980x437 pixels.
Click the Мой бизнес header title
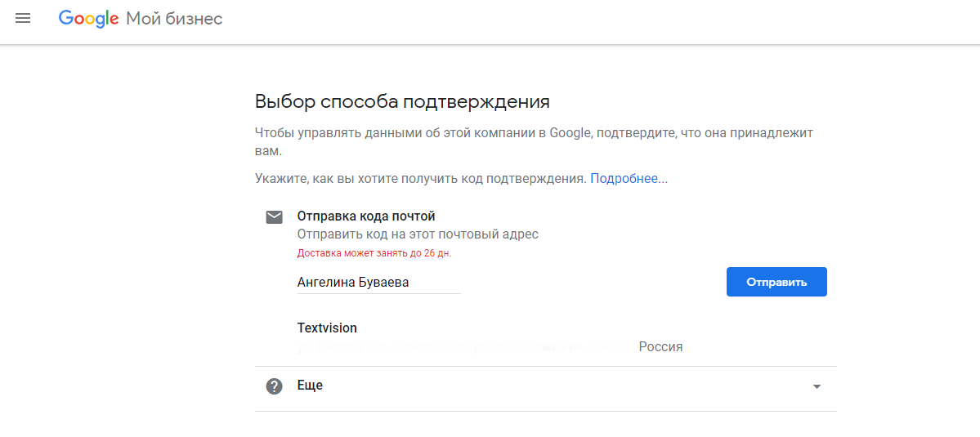click(x=174, y=19)
